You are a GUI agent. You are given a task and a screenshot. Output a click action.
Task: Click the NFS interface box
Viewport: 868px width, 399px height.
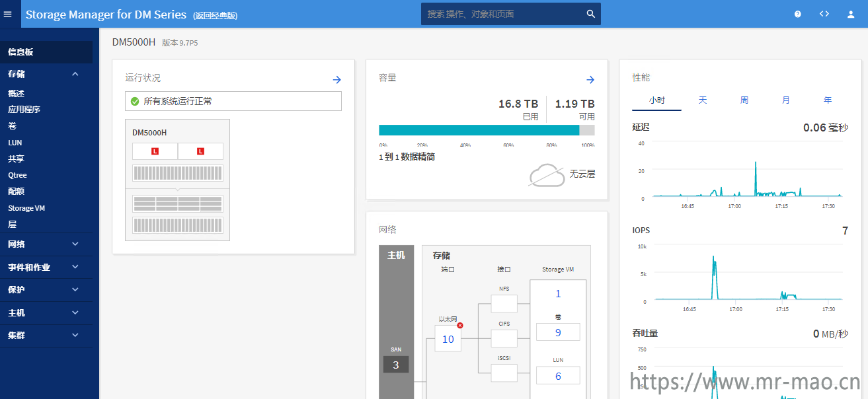click(504, 304)
